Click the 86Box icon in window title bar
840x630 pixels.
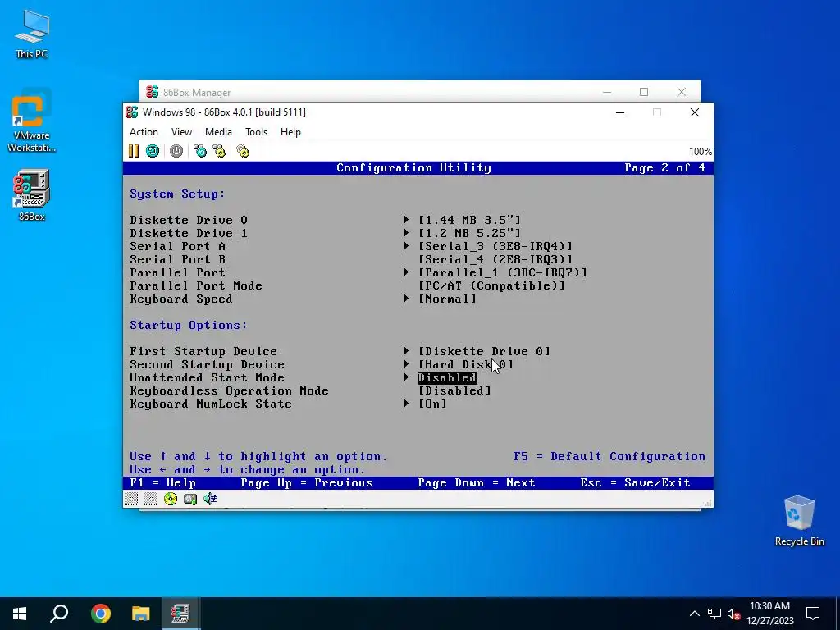[x=132, y=112]
